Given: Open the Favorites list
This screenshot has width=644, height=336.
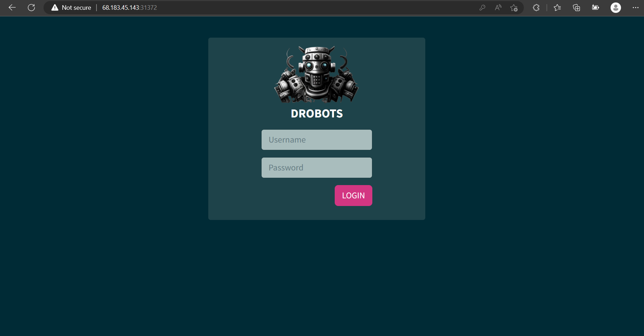Looking at the screenshot, I should point(558,7).
